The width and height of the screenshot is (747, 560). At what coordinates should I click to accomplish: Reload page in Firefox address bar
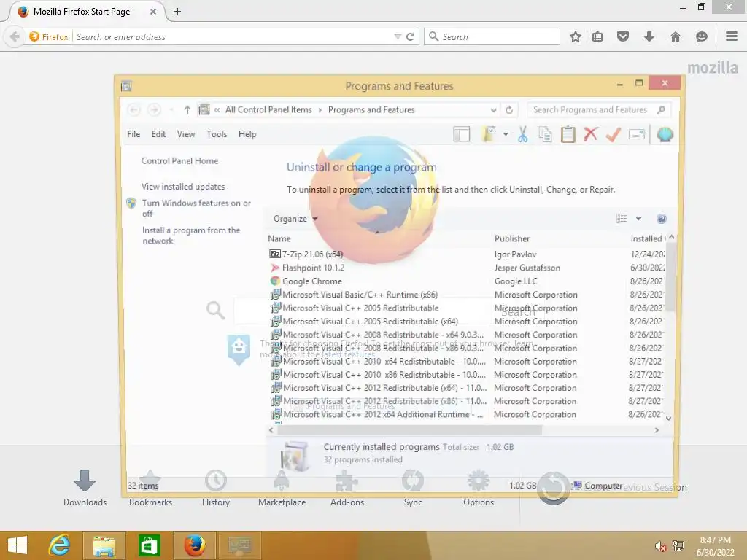(x=410, y=36)
